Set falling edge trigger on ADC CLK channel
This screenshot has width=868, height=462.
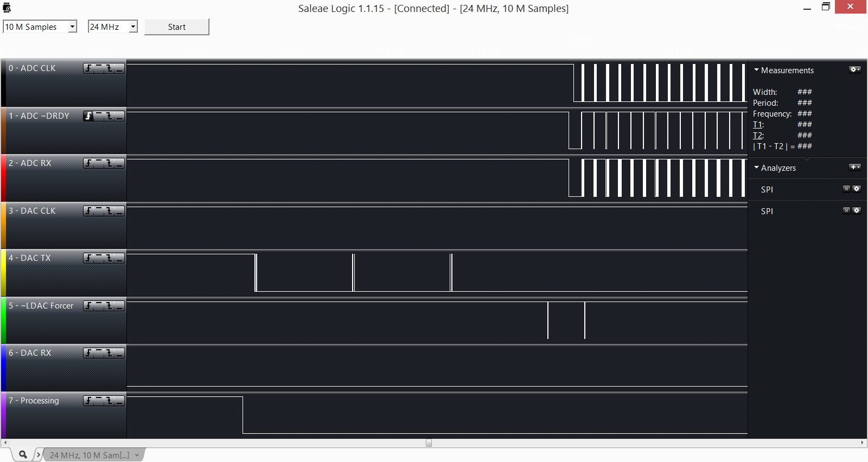click(x=109, y=68)
